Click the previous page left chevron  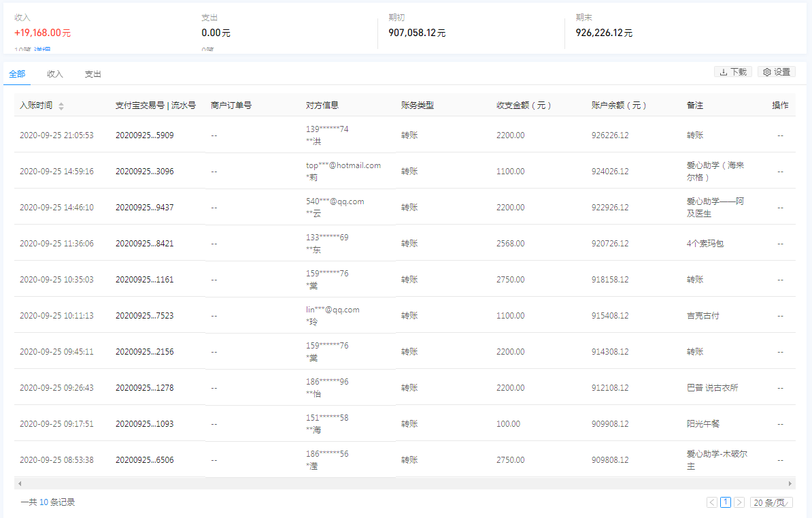(711, 502)
